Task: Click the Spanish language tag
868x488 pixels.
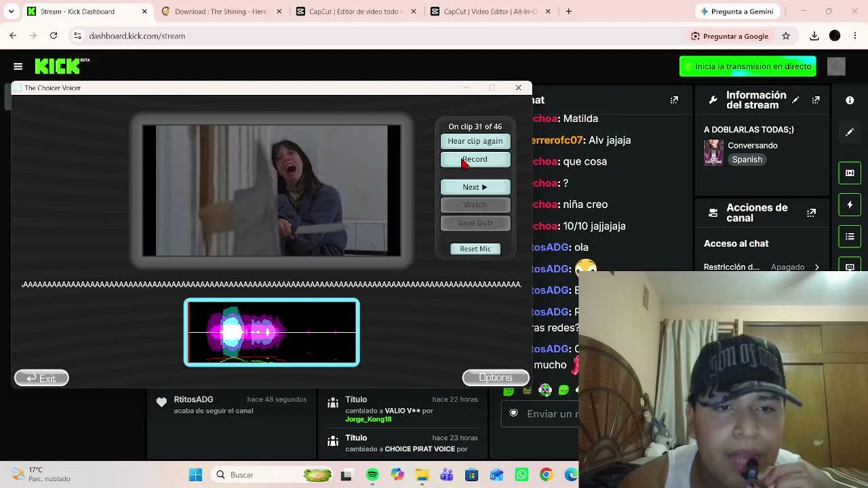Action: point(747,159)
